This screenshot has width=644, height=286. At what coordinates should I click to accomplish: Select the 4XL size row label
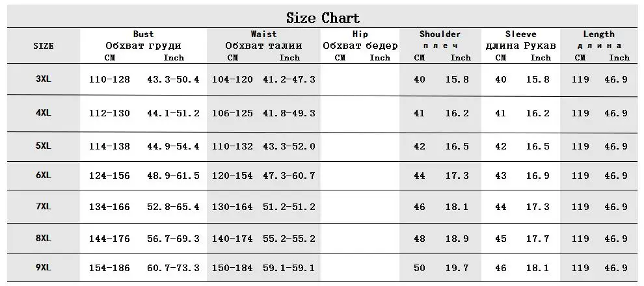[x=44, y=112]
